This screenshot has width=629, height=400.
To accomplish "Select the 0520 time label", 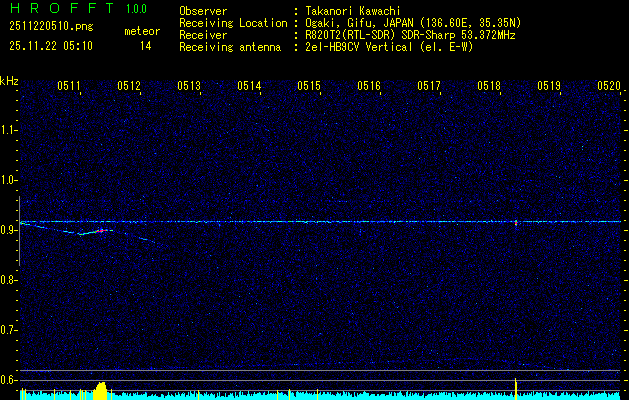I will pos(608,87).
